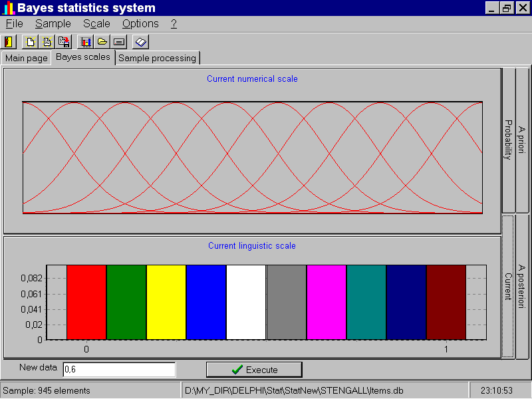Select the Bayes scales tab
Screen dimensions: 532x399
pos(83,57)
